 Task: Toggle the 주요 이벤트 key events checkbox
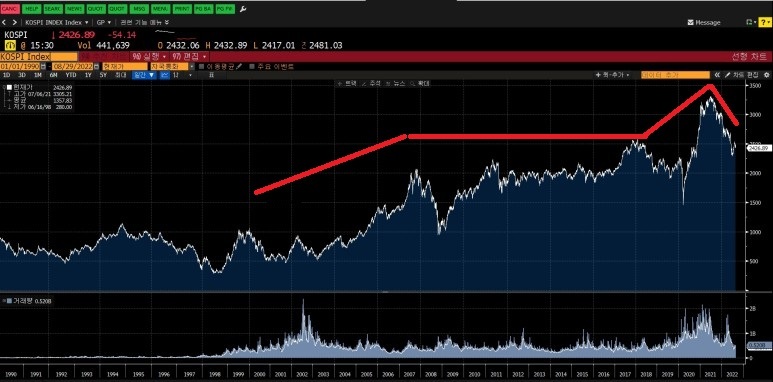tap(252, 67)
